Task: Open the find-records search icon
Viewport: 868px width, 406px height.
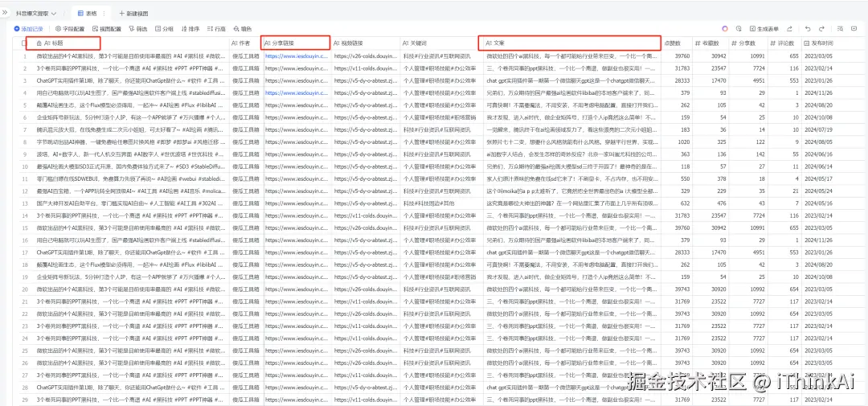Action: tap(841, 29)
